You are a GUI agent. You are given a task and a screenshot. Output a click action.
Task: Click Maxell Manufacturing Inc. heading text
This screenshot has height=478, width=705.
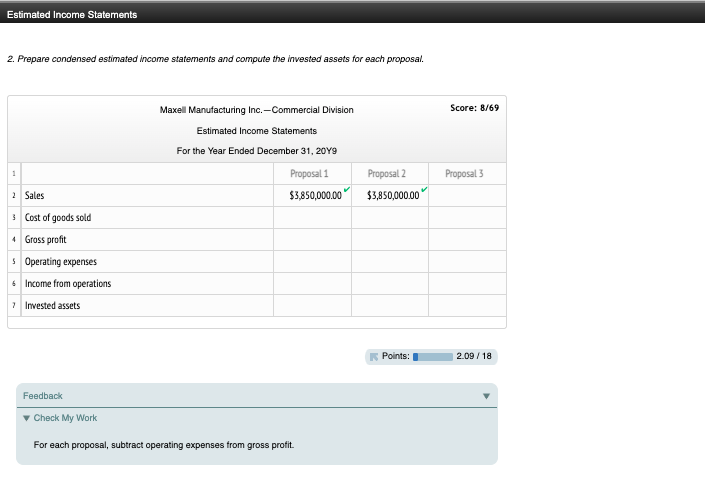pyautogui.click(x=257, y=110)
